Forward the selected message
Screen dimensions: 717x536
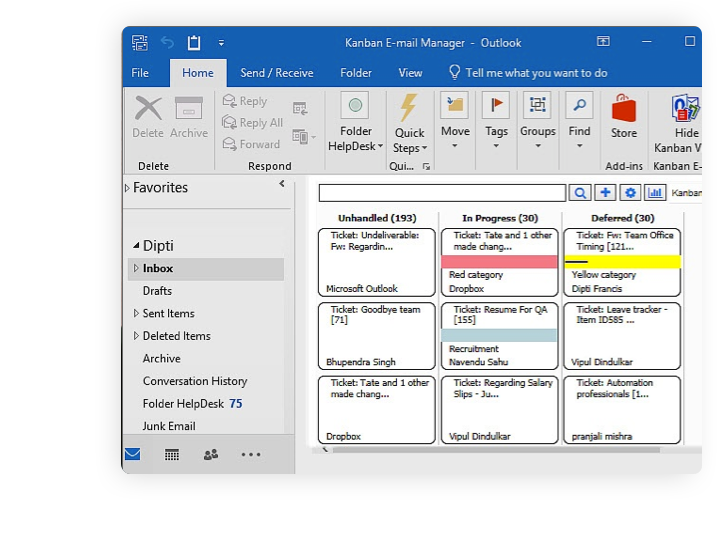[x=251, y=144]
